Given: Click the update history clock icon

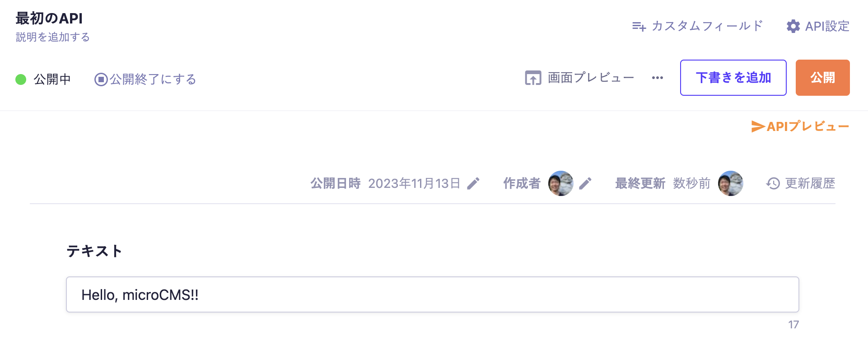Looking at the screenshot, I should [x=773, y=183].
